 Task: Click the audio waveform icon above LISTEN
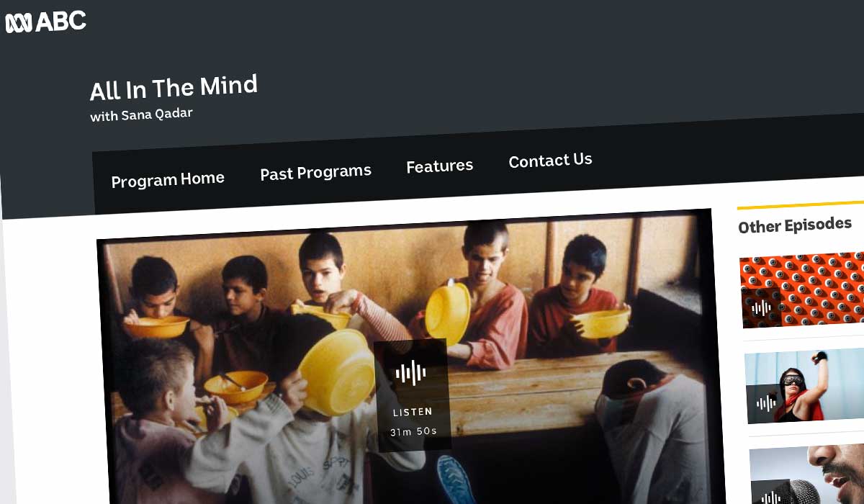point(410,372)
